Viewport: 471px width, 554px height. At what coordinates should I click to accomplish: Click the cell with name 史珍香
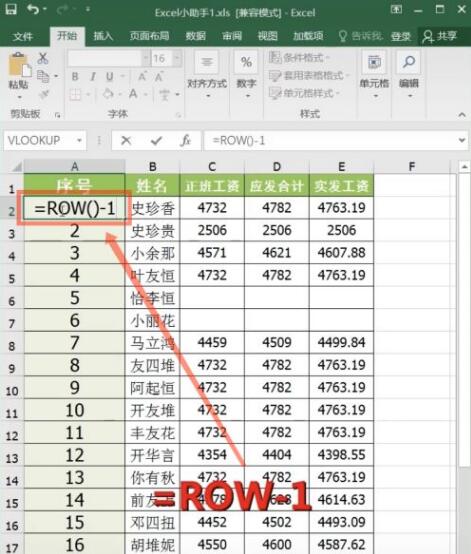pyautogui.click(x=152, y=208)
